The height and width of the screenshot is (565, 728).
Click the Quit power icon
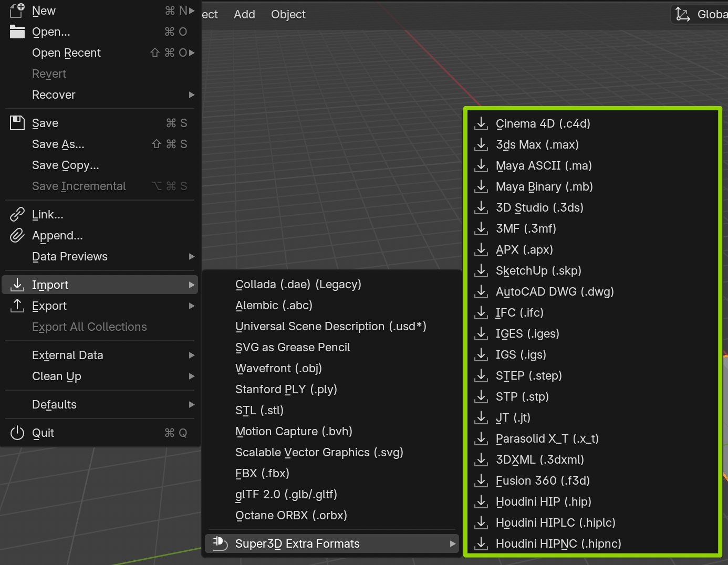pos(17,433)
